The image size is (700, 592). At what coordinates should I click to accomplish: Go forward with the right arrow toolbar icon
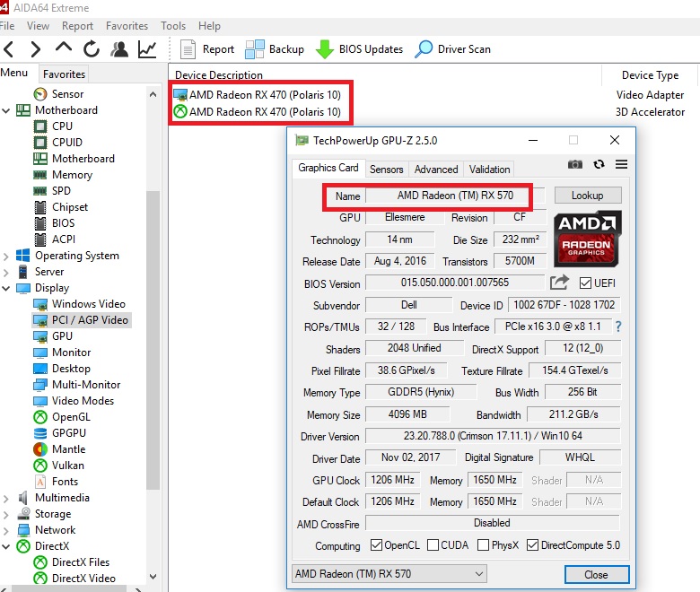pos(35,49)
